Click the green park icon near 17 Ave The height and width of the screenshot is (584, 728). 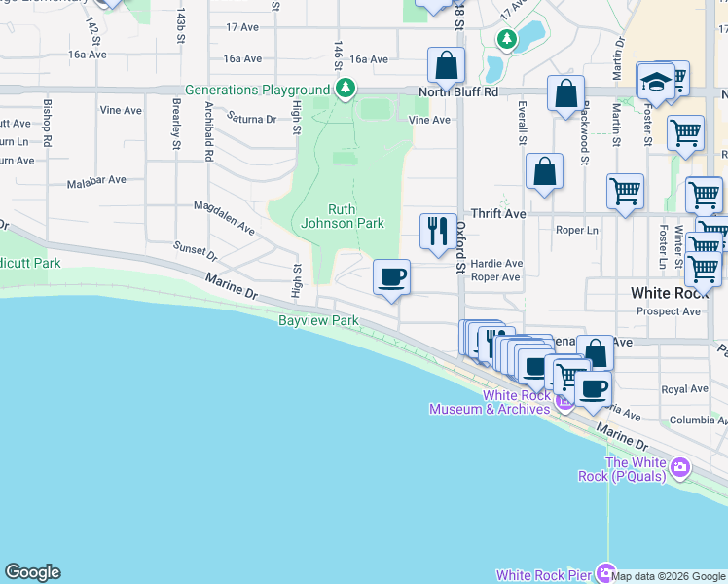[x=506, y=40]
